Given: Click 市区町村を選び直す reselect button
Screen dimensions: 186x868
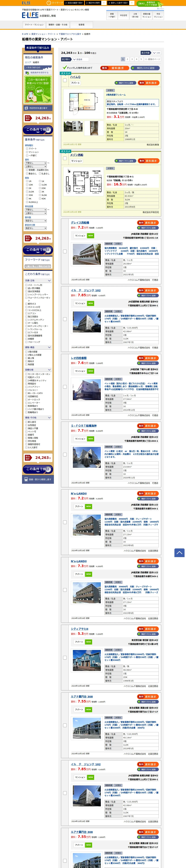Looking at the screenshot, I should pos(38,108).
